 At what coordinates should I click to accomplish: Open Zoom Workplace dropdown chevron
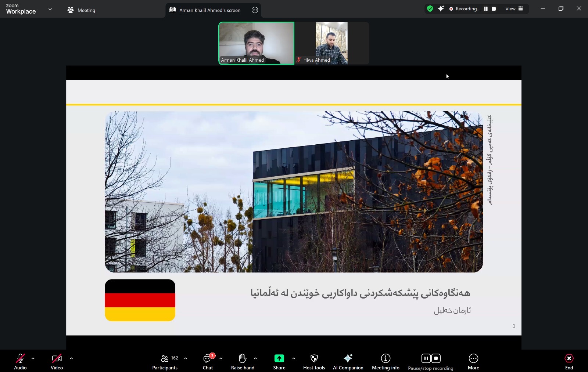point(50,10)
